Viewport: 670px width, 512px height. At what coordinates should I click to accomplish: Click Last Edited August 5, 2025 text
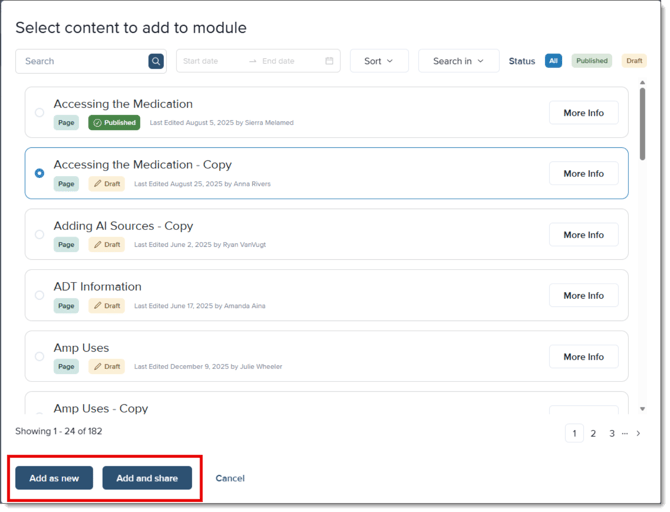coord(221,123)
